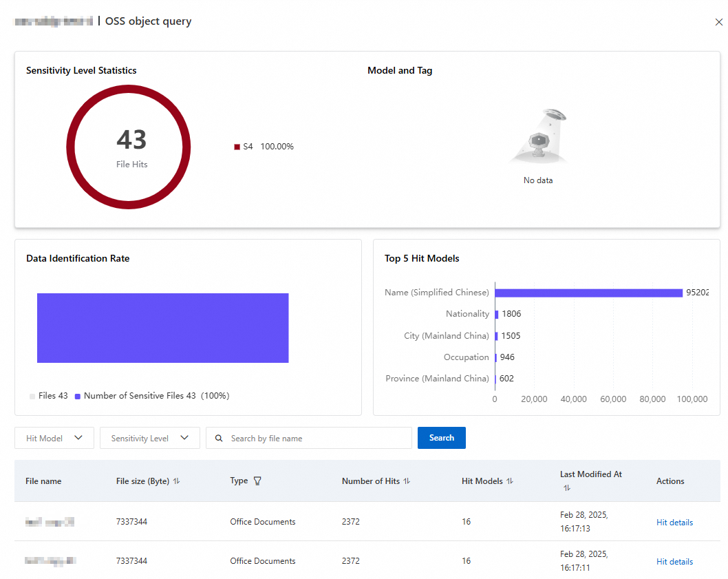Click the search magnifier icon in field
Viewport: 728px width, 579px height.
[x=219, y=438]
